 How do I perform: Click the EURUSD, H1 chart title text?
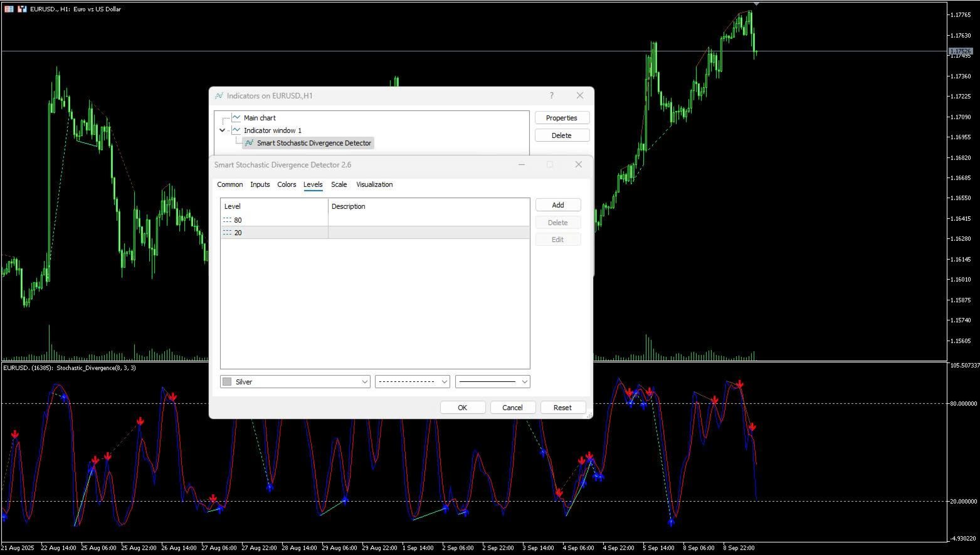[75, 9]
